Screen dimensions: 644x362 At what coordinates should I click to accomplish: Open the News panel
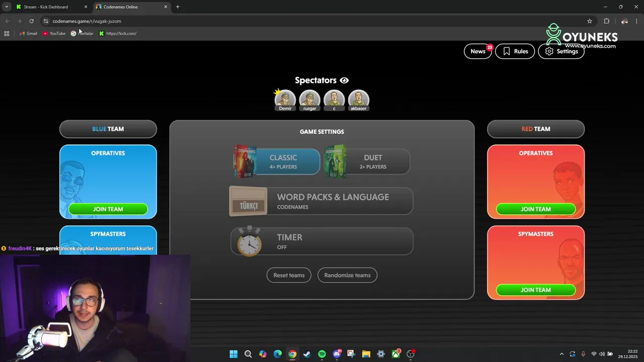(478, 51)
